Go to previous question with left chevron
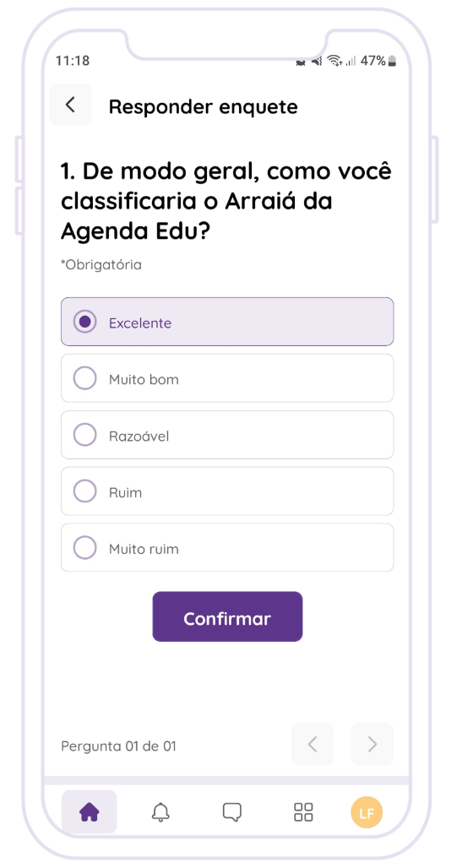 (x=312, y=745)
